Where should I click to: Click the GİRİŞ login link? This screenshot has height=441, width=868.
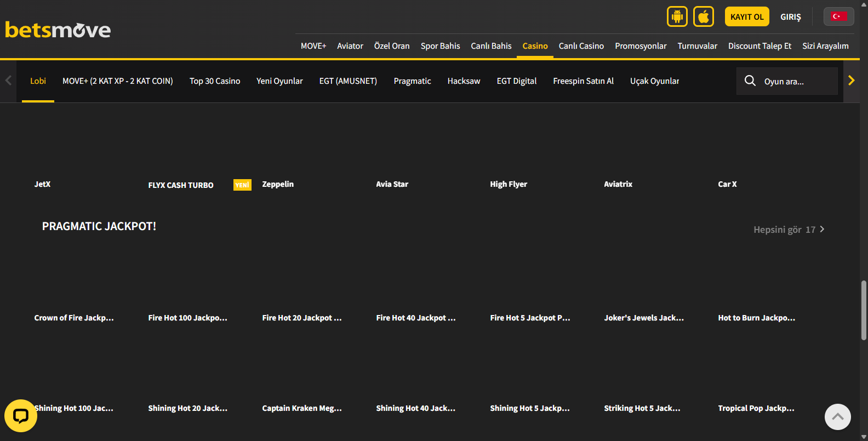[790, 17]
